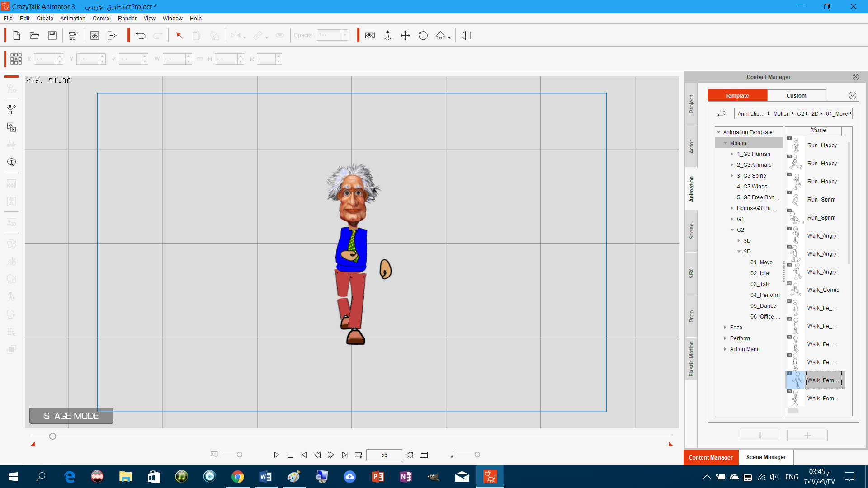Open the Character Composer icon in left sidebar
Viewport: 868px width, 488px height.
(11, 109)
